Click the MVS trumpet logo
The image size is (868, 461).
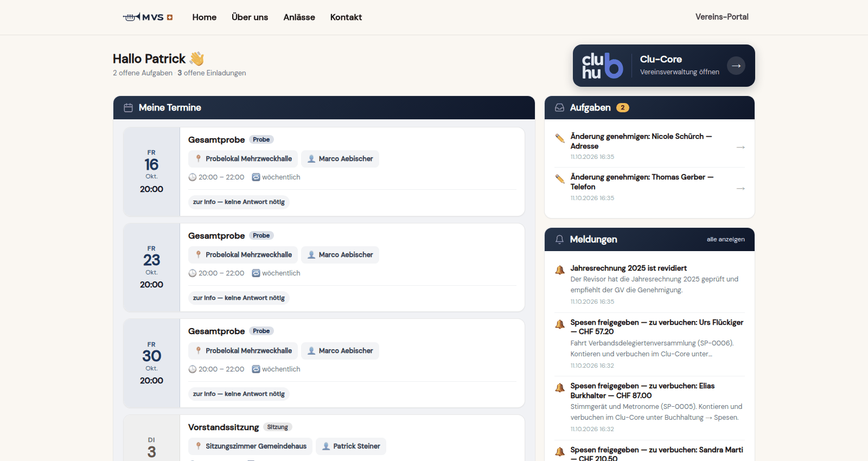[x=148, y=17]
